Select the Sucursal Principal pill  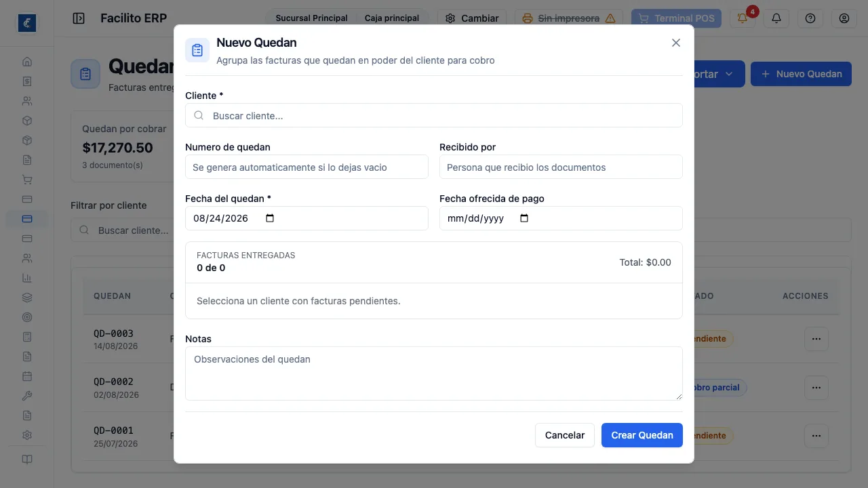click(311, 18)
